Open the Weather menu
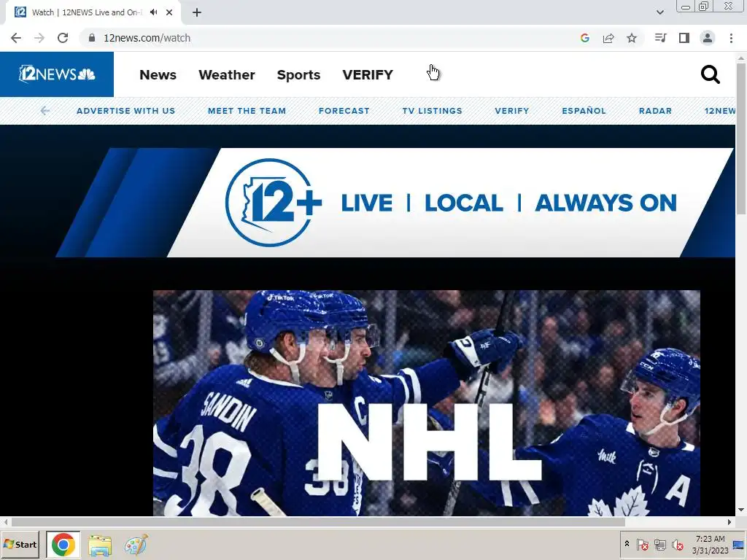 [x=227, y=75]
